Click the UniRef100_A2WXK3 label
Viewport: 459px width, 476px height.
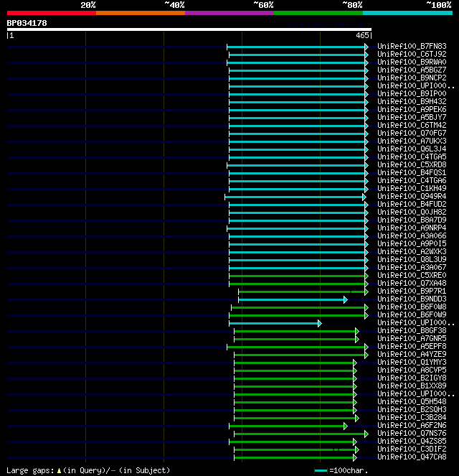(412, 251)
